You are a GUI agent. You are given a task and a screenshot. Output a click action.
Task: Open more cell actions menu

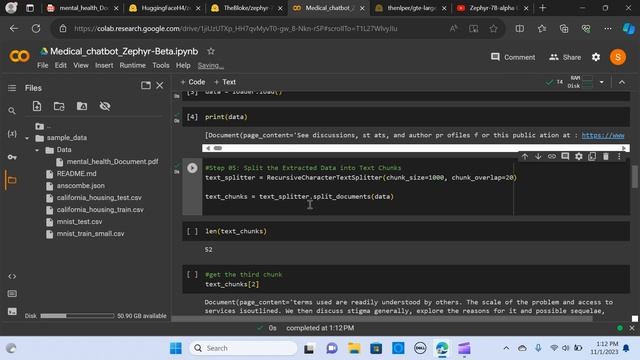coord(619,156)
